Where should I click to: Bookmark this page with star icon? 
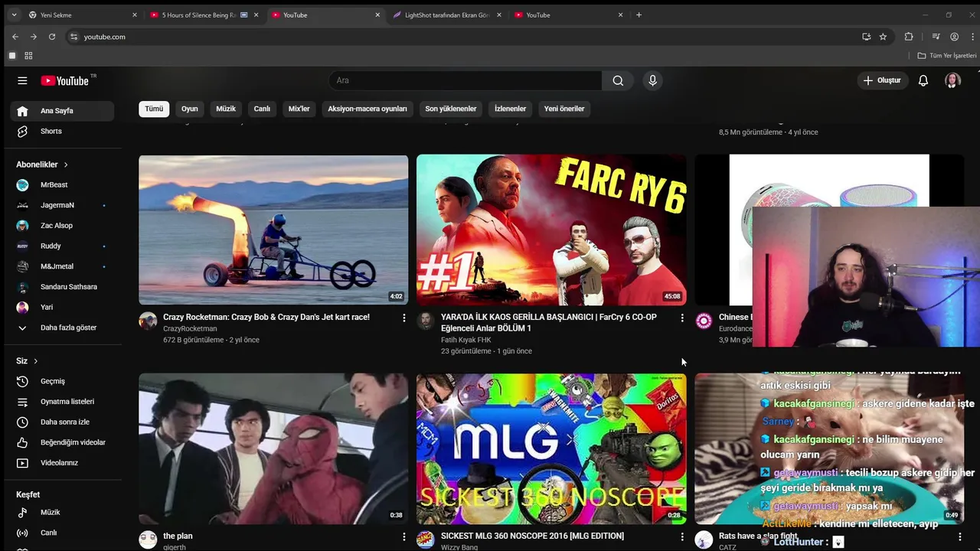click(883, 37)
